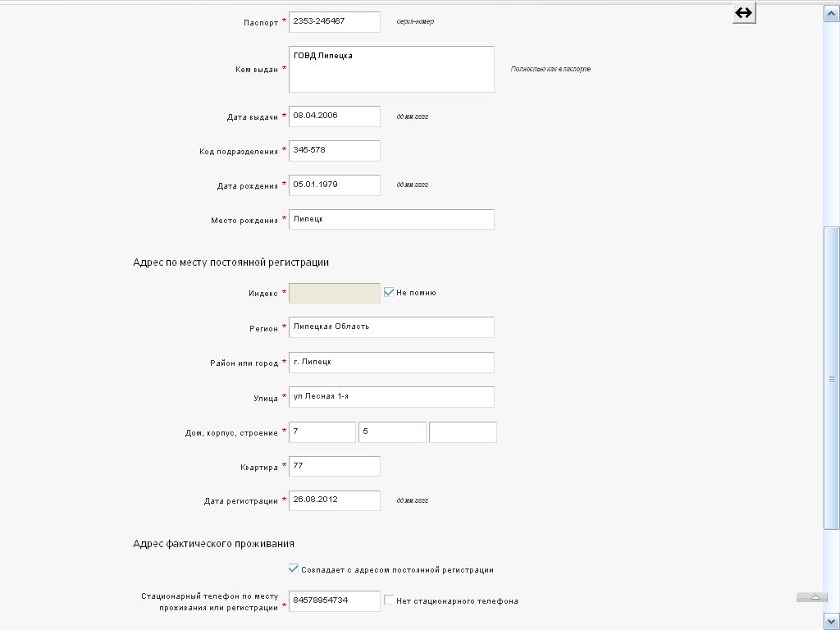The height and width of the screenshot is (630, 840).
Task: Click the scrollbar up arrow
Action: click(x=831, y=15)
